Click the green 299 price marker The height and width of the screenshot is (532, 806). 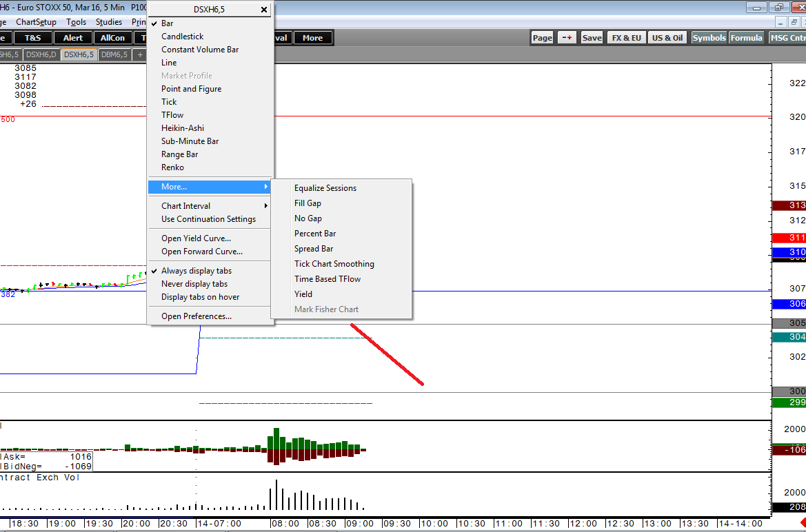tap(789, 402)
